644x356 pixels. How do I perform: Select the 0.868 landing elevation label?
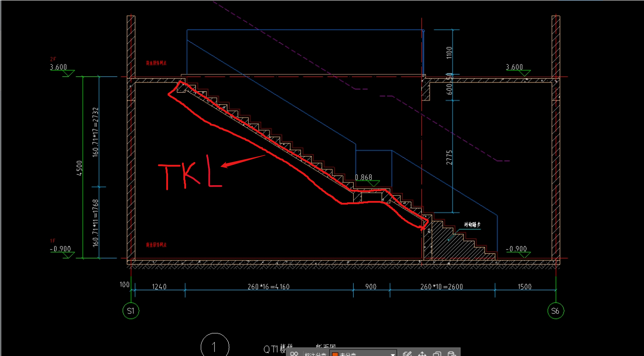pos(363,177)
